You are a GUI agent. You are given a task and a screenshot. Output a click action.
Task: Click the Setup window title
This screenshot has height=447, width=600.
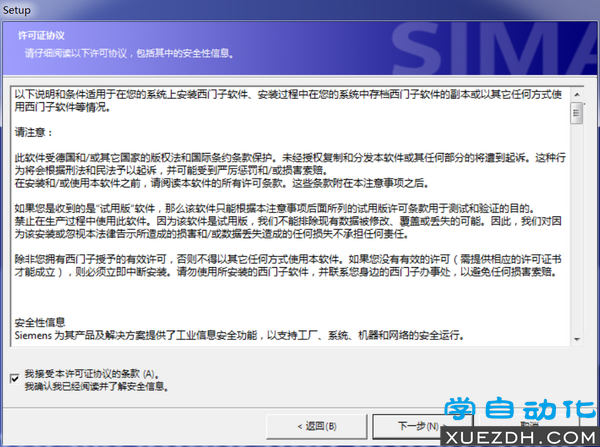point(16,10)
